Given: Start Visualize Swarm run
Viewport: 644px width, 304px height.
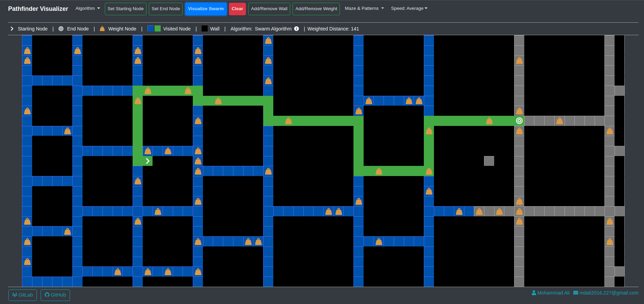Looking at the screenshot, I should [206, 9].
